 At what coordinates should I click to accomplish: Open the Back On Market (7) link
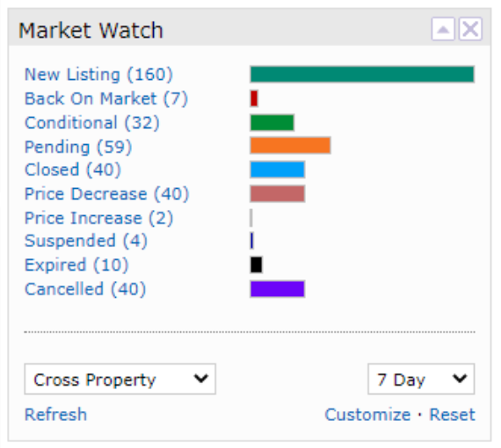coord(106,98)
